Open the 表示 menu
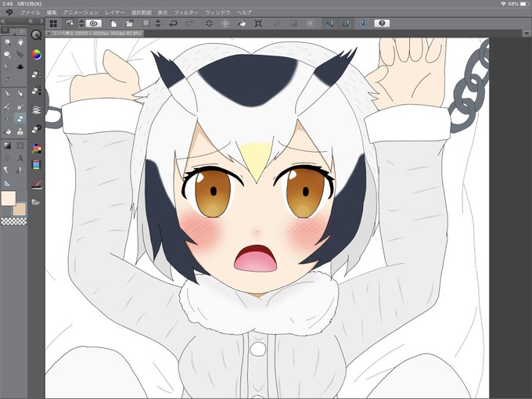The image size is (532, 399). click(163, 13)
